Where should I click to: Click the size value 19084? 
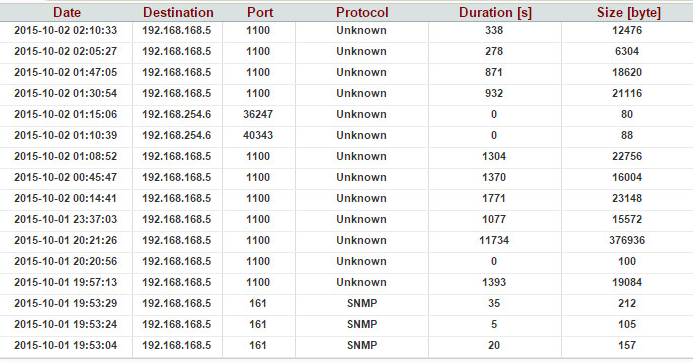627,282
